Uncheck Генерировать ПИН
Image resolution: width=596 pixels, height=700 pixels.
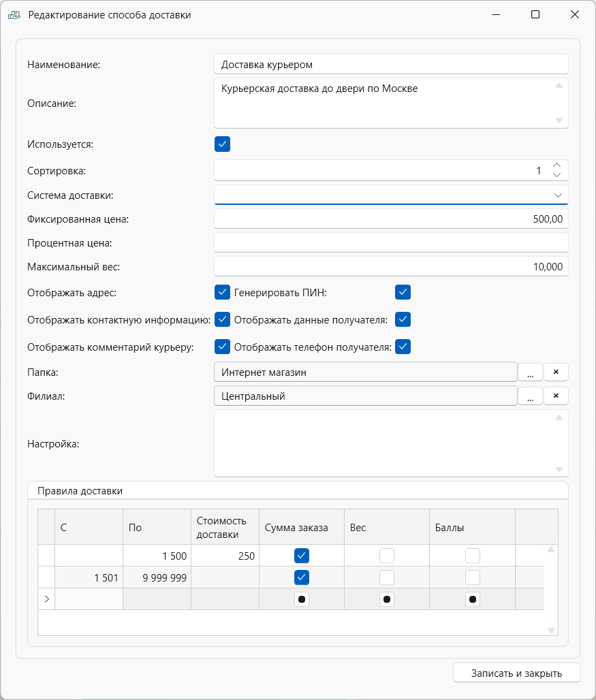[x=403, y=292]
